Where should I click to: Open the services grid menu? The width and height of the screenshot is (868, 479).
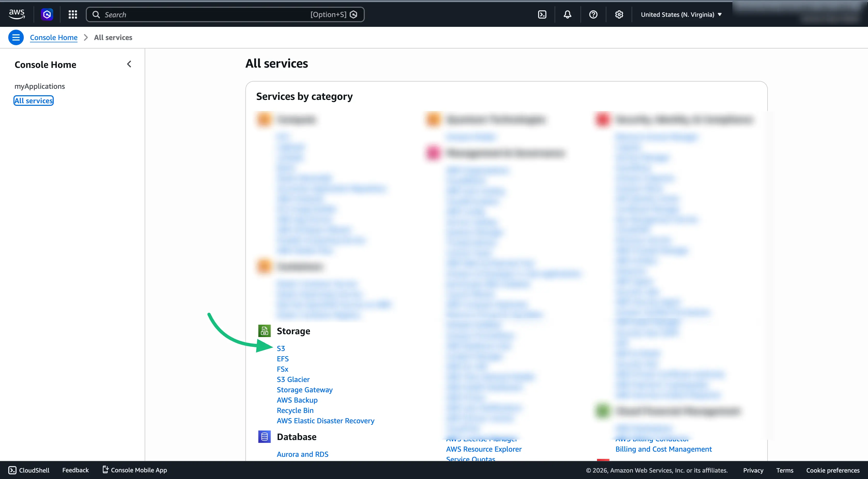click(72, 14)
